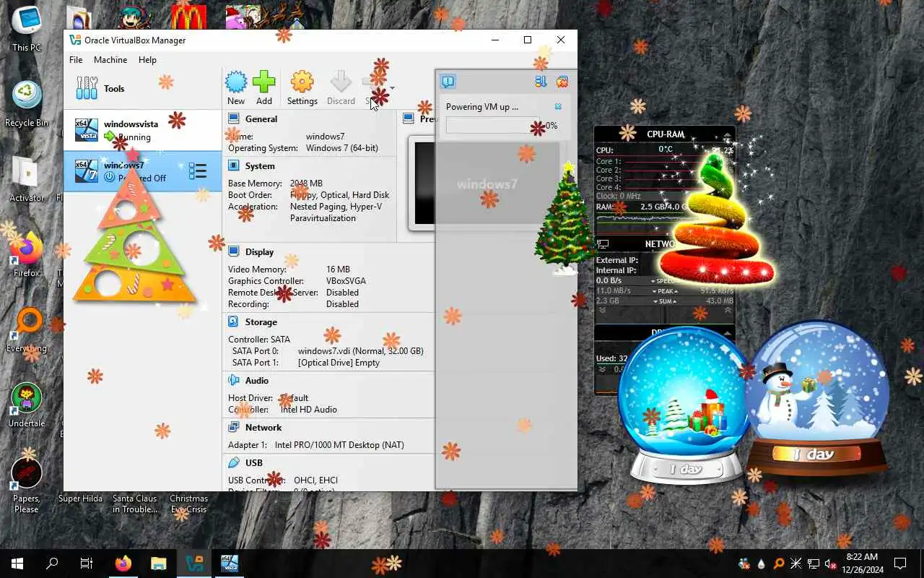
Task: Collapse network gadget right double chevron
Action: 727,311
